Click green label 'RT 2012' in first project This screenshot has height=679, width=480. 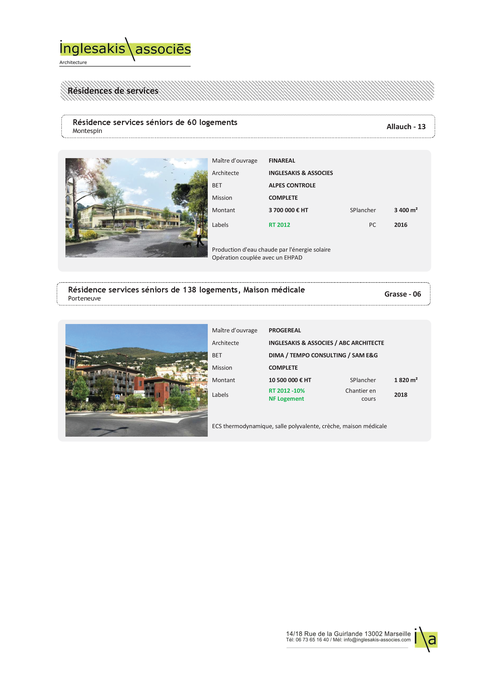pos(279,225)
